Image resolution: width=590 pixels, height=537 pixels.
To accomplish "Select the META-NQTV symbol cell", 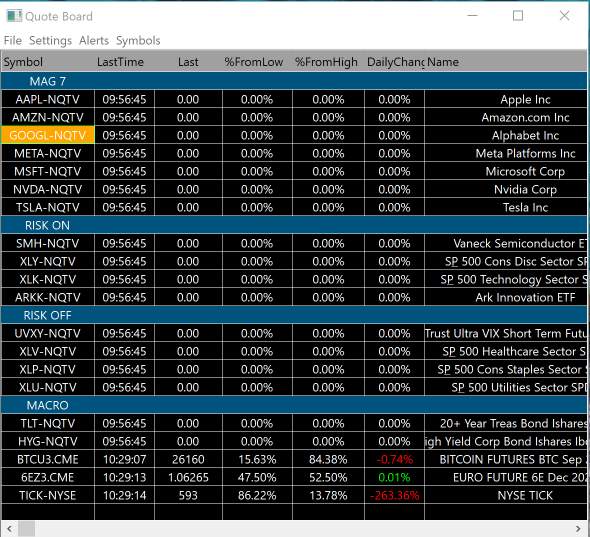I will pyautogui.click(x=48, y=153).
